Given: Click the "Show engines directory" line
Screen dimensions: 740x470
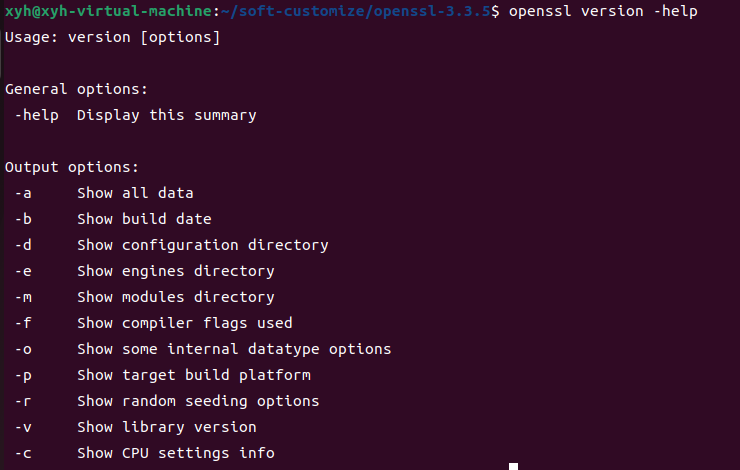Looking at the screenshot, I should tap(175, 271).
